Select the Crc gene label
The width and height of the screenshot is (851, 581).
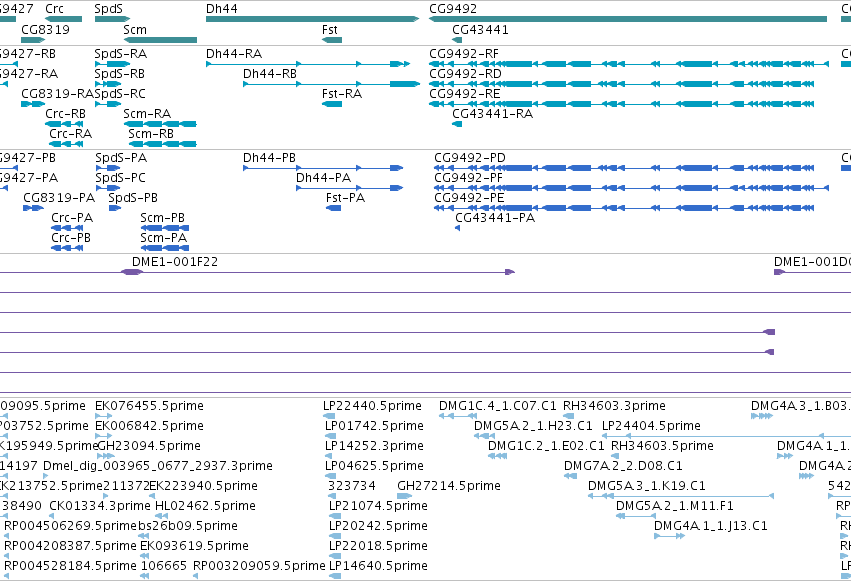[x=54, y=9]
